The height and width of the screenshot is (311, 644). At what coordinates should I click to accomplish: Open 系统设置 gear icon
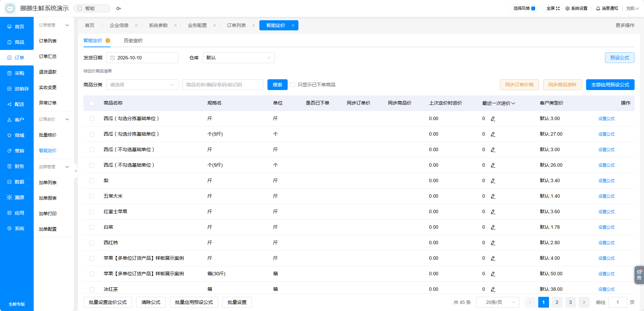pyautogui.click(x=568, y=8)
